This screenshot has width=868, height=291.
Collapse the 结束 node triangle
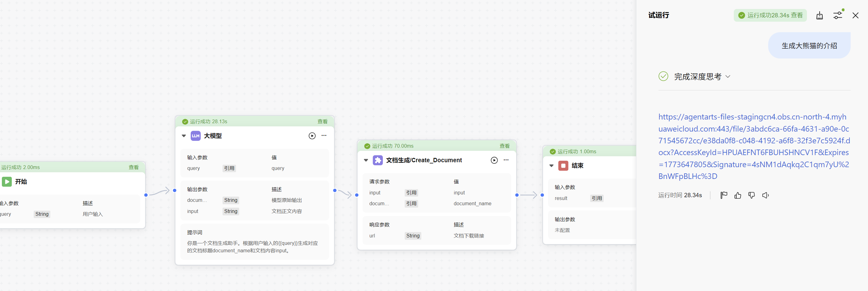(551, 166)
